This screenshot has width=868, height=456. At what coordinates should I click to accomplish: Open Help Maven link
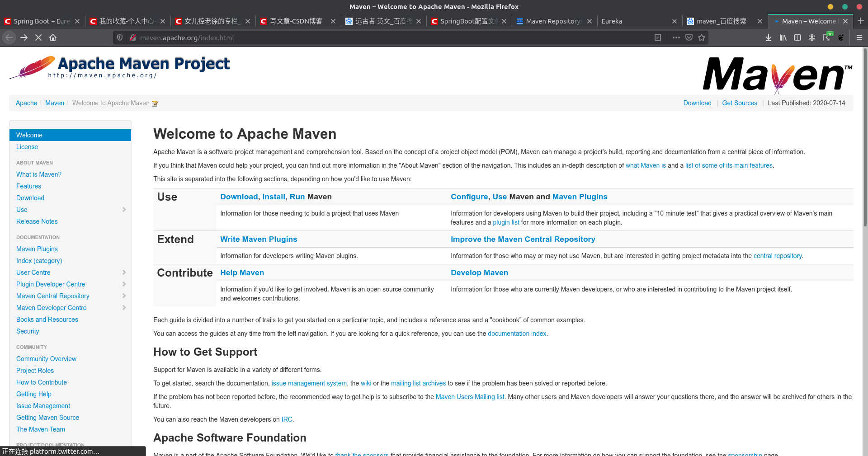click(x=242, y=273)
